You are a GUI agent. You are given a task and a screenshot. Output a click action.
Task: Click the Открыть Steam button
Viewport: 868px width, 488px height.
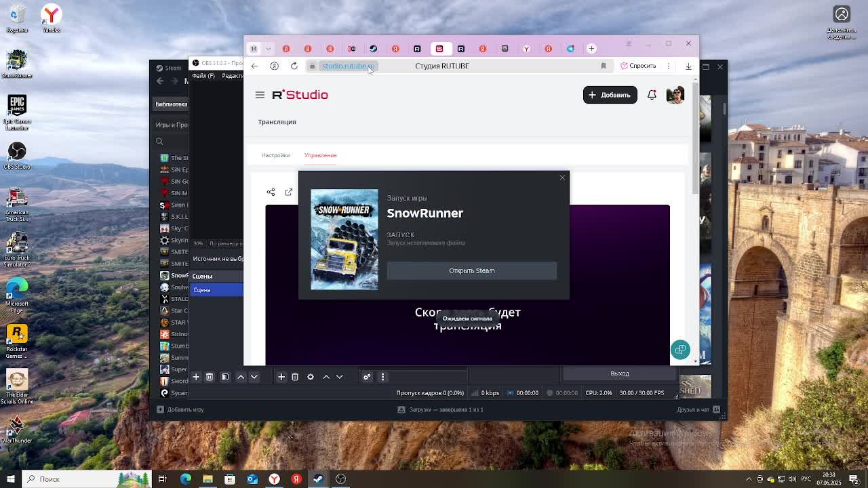(472, 270)
